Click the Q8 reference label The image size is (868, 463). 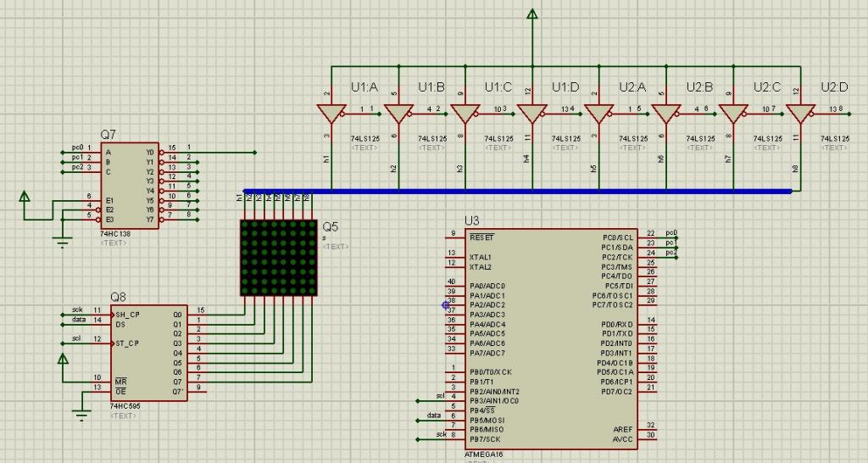(118, 298)
